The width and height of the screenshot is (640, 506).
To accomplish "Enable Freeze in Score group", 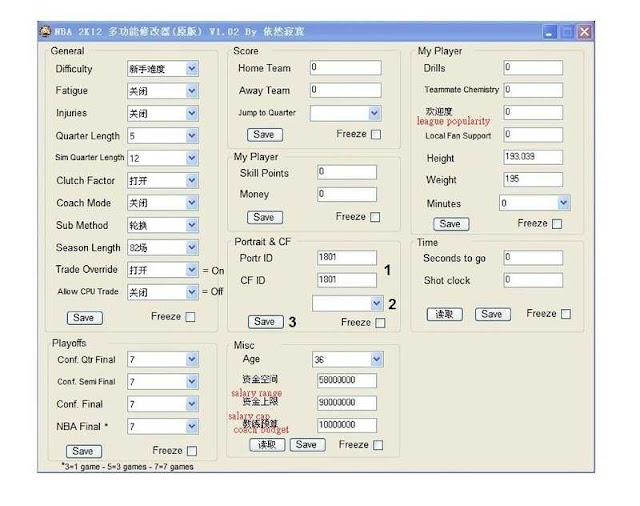I will (x=376, y=134).
